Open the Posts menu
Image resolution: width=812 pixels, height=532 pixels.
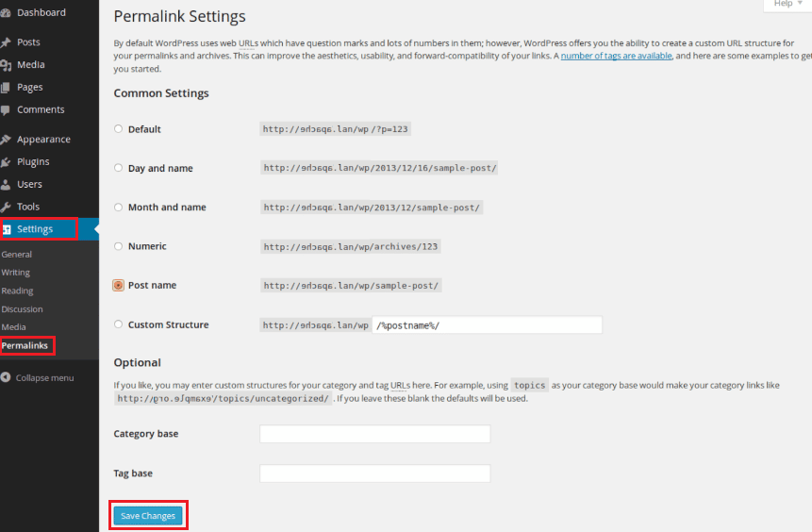tap(28, 42)
